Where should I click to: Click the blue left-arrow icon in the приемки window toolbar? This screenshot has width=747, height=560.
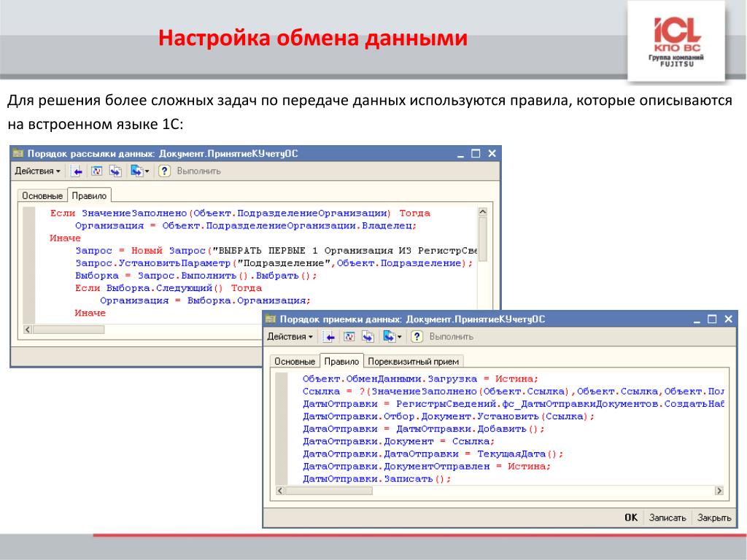(x=329, y=337)
